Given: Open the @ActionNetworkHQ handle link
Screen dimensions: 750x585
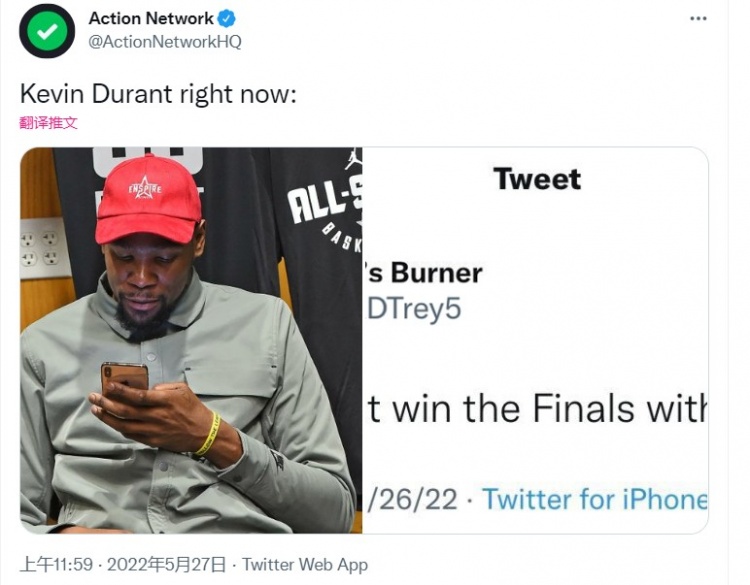Looking at the screenshot, I should [x=165, y=42].
